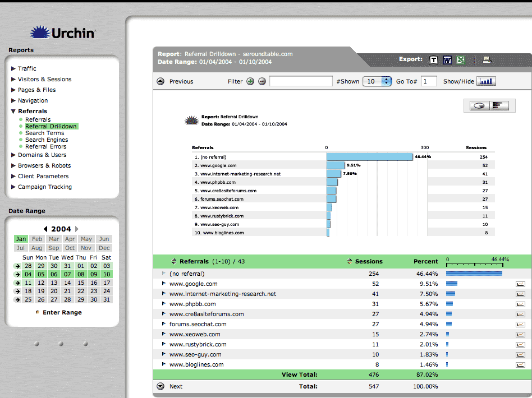Collapse the Referrals section
This screenshot has height=398, width=532.
coord(13,111)
